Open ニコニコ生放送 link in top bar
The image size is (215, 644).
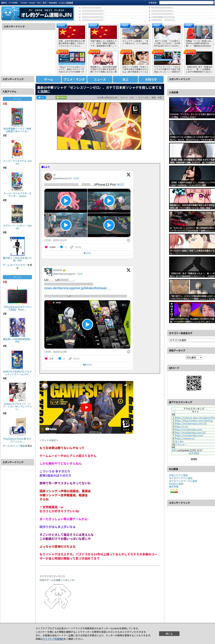(66, 3)
